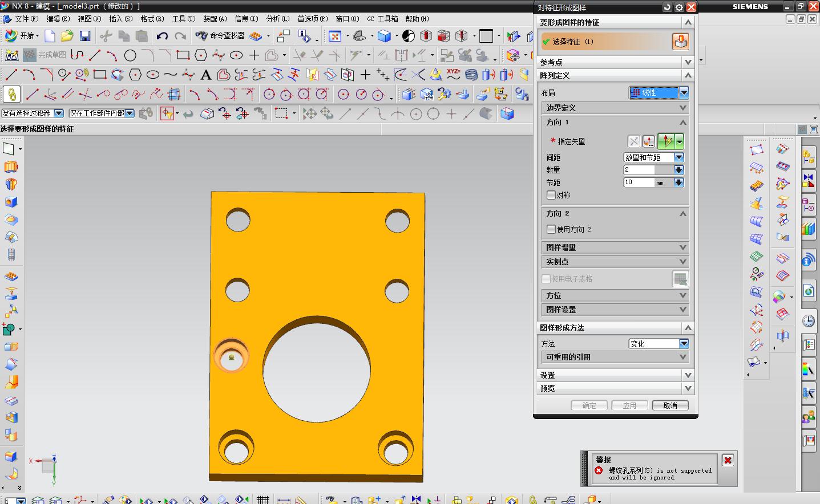Open the 装配 menu
Screen dimensions: 820x504
point(215,19)
